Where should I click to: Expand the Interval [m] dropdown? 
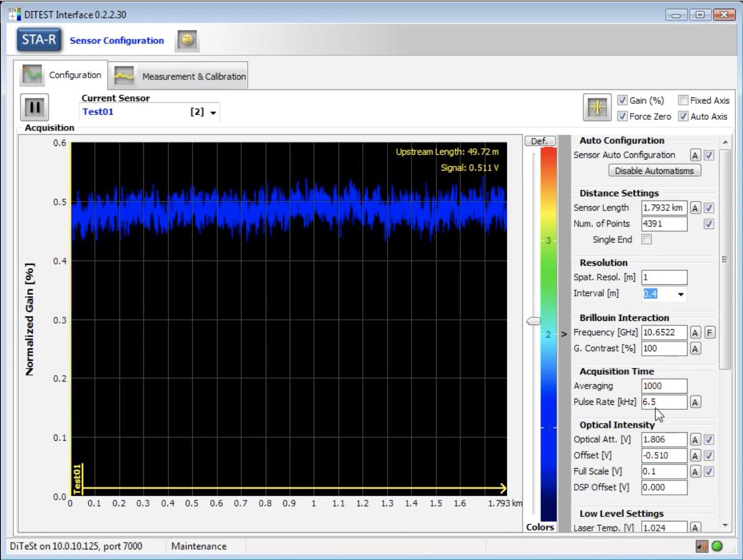click(680, 294)
